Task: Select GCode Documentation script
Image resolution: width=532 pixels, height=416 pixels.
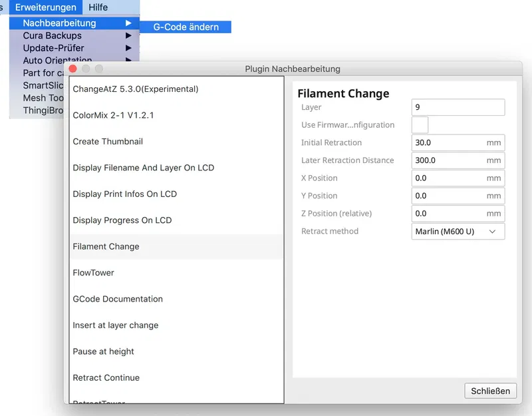Action: 176,299
